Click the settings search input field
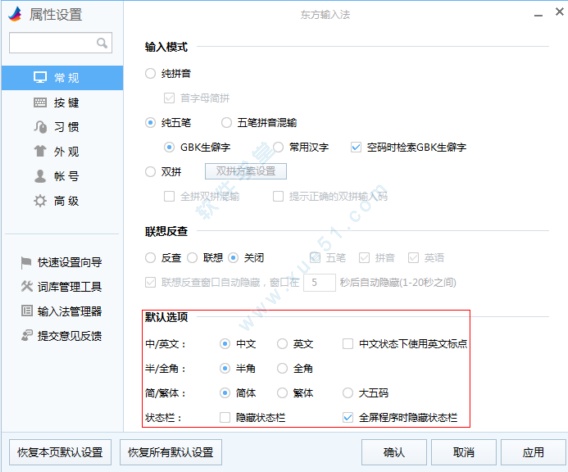Screen dimensions: 568x472 point(60,43)
